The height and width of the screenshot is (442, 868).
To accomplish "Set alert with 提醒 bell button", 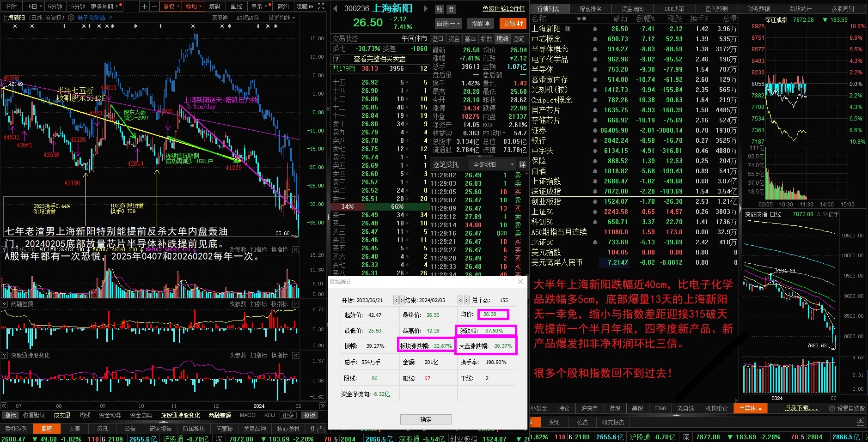I will (480, 23).
